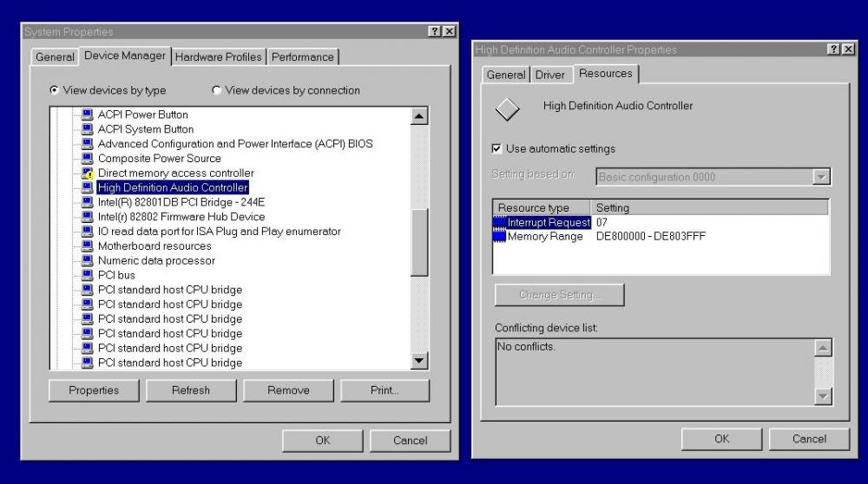Click the Setting column header
The image size is (868, 484).
pos(709,207)
